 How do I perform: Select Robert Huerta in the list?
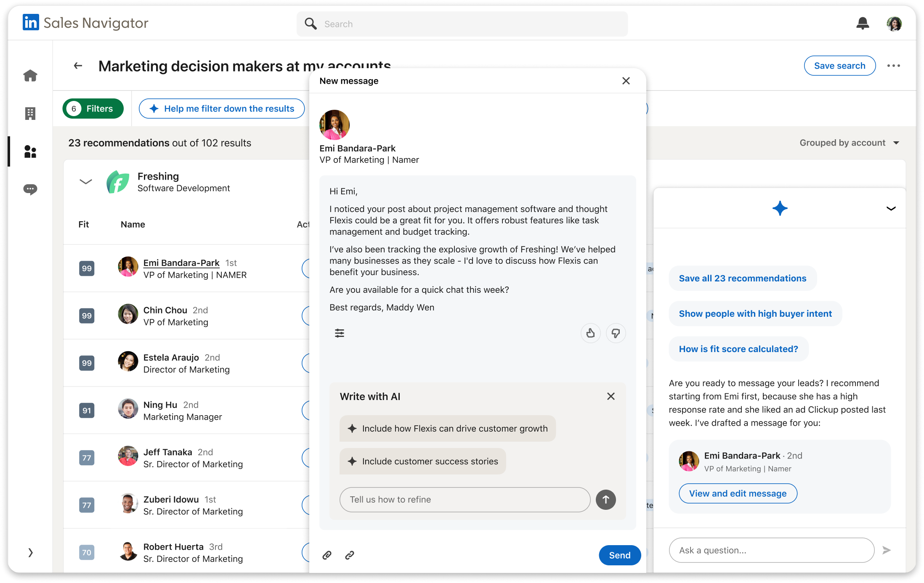[173, 547]
